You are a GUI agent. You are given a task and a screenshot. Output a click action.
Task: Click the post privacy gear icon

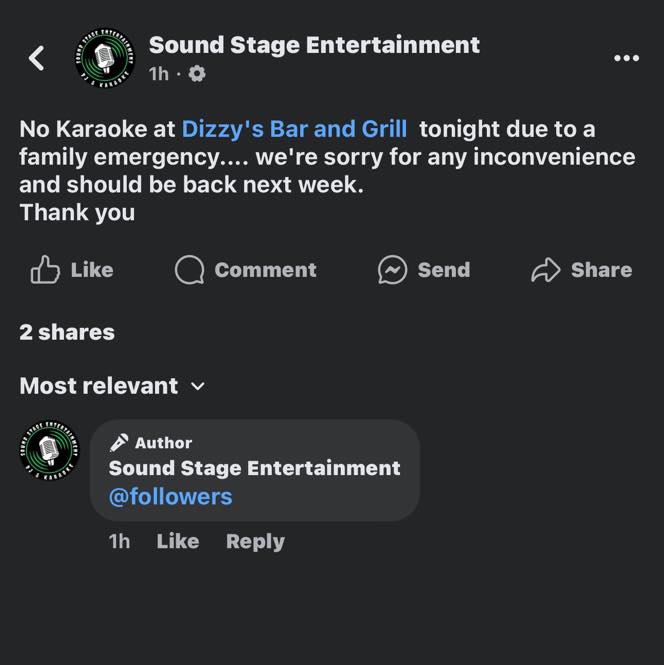click(x=197, y=74)
